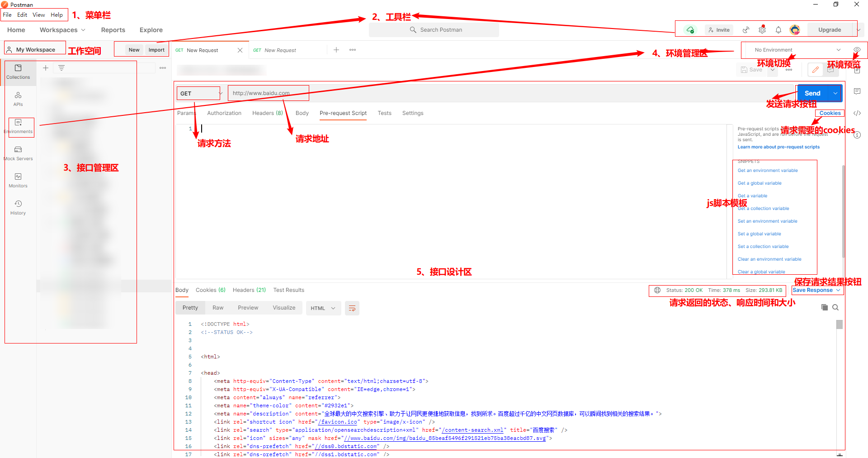Screen dimensions: 868x458
Task: Open the View menu
Action: [39, 15]
